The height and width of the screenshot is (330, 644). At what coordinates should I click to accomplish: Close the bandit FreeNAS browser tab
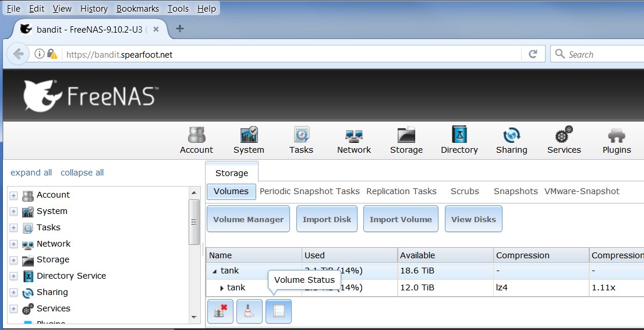pos(156,29)
